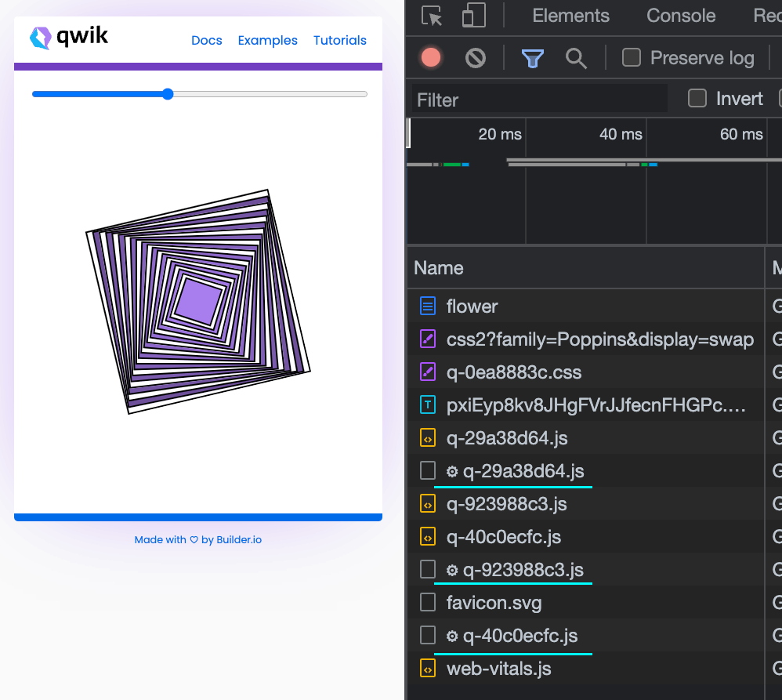
Task: Enable the Preserve log checkbox
Action: [x=632, y=57]
